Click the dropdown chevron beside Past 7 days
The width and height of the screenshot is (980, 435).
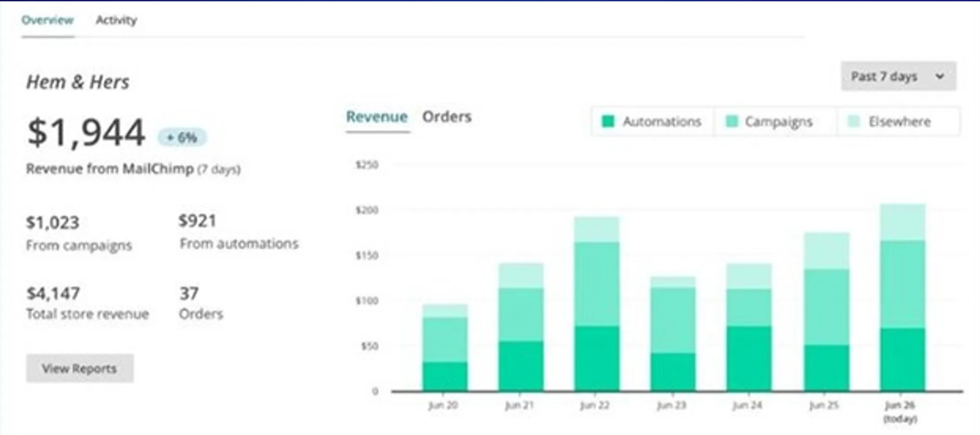[940, 77]
